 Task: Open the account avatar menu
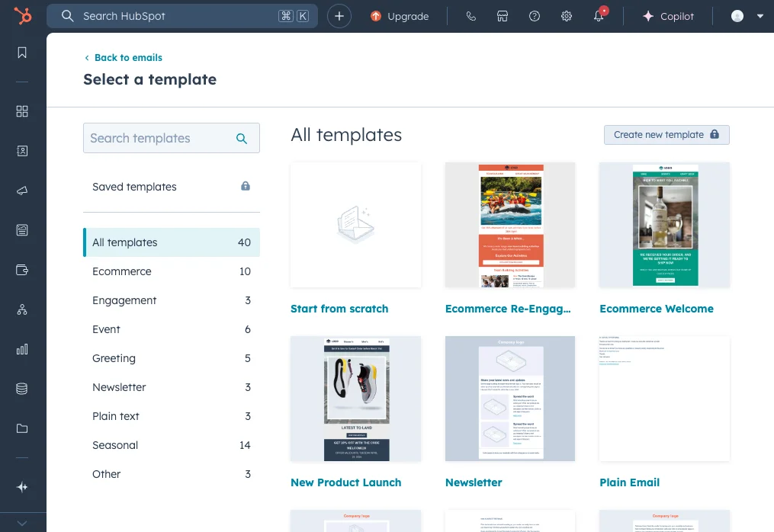(x=747, y=16)
